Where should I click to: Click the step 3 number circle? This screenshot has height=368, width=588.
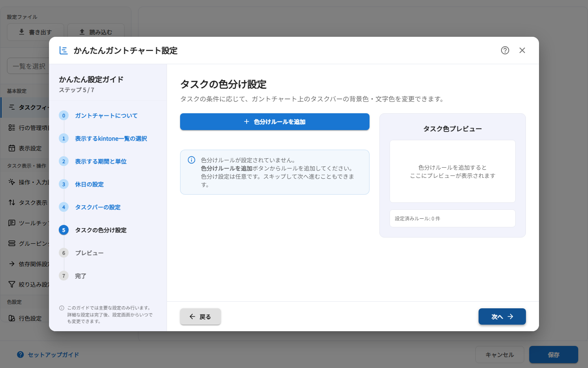coord(64,184)
